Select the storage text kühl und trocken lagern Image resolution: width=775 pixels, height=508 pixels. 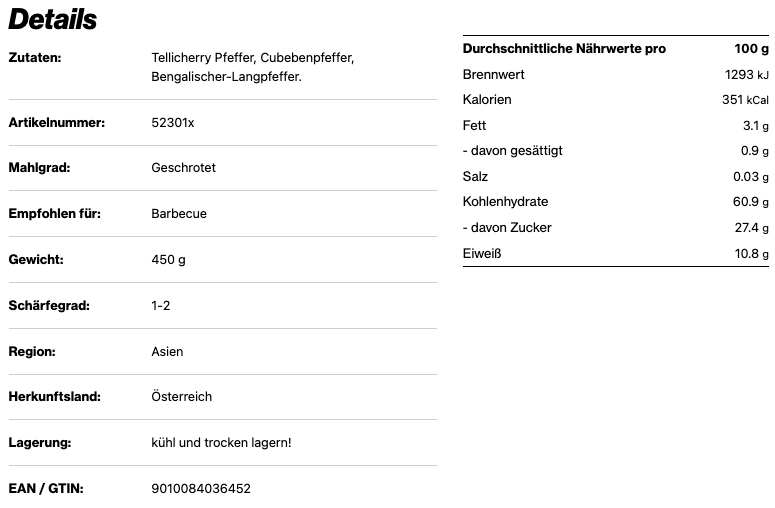pyautogui.click(x=221, y=442)
